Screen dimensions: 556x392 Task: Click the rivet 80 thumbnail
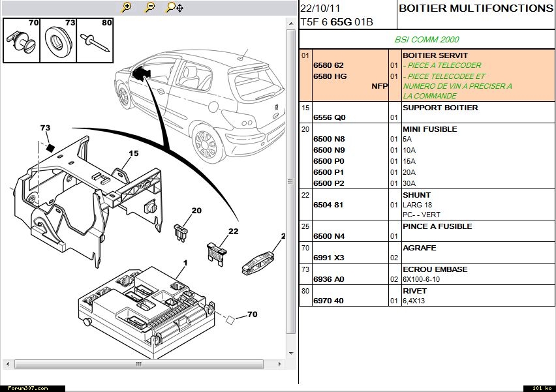point(95,40)
